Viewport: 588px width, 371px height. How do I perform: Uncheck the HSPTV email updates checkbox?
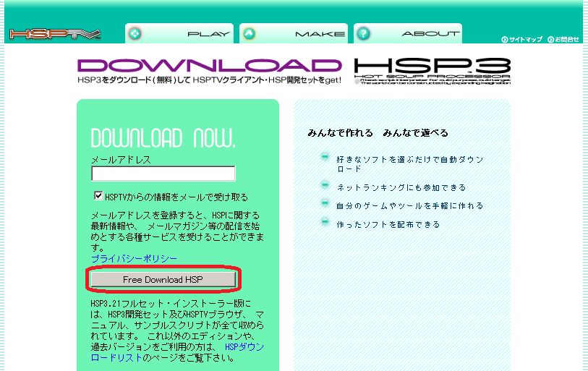tap(98, 196)
